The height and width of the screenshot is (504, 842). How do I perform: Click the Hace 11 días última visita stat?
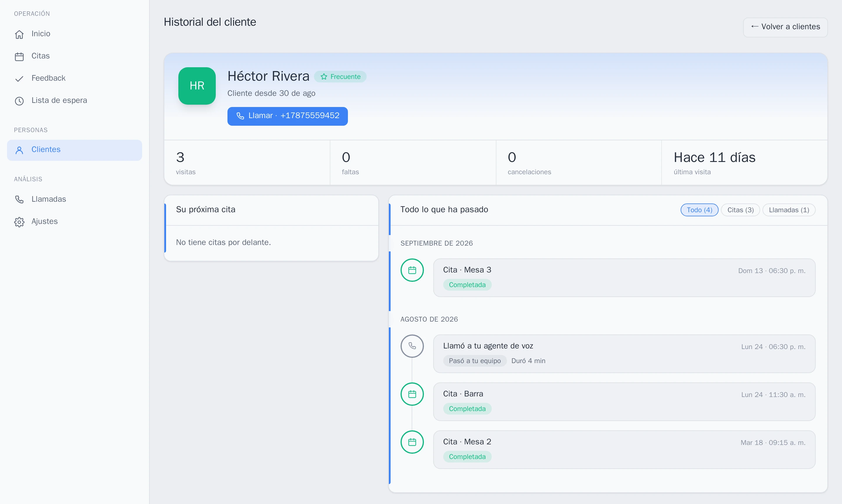[745, 163]
